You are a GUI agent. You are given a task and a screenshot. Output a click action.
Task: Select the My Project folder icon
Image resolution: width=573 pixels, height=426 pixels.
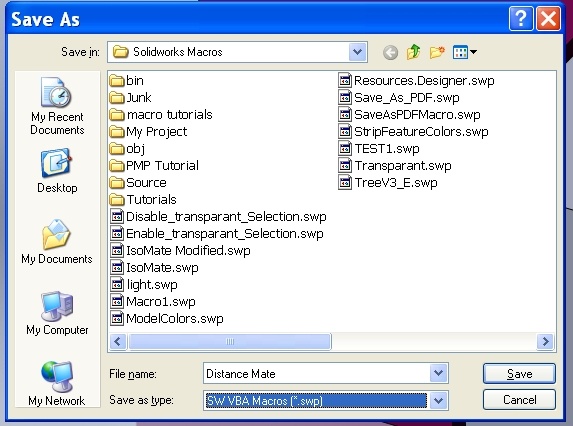(117, 132)
